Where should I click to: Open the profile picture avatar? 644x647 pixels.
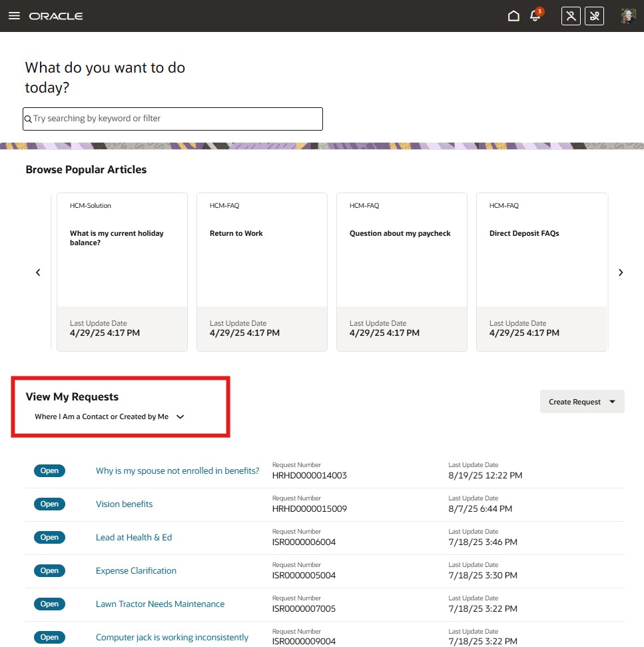click(627, 15)
